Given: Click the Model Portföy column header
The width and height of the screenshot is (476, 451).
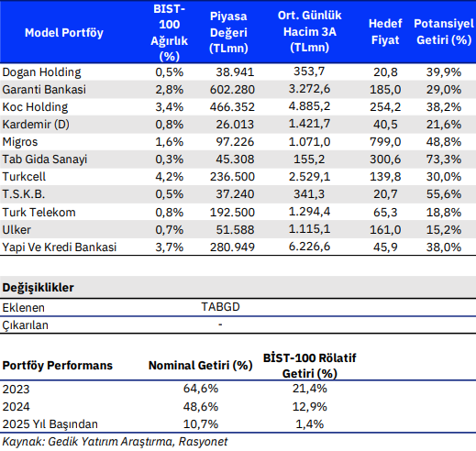Looking at the screenshot, I should (64, 33).
